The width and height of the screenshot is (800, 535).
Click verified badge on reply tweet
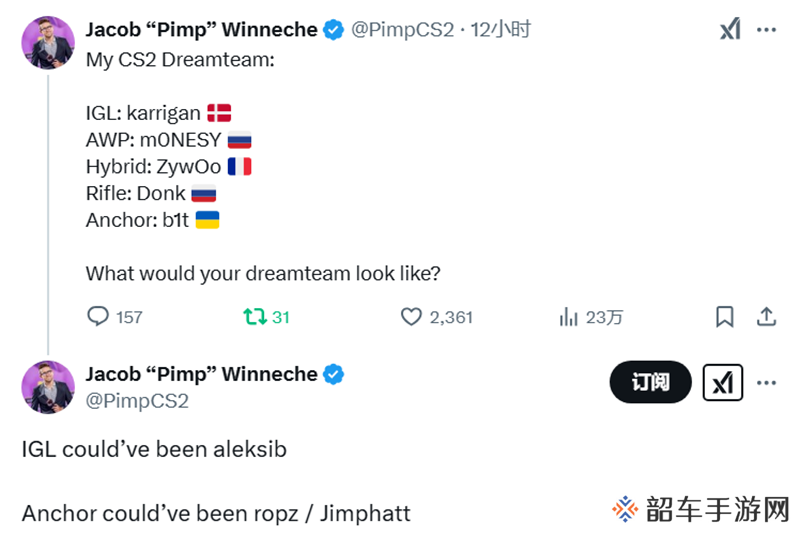tap(334, 374)
